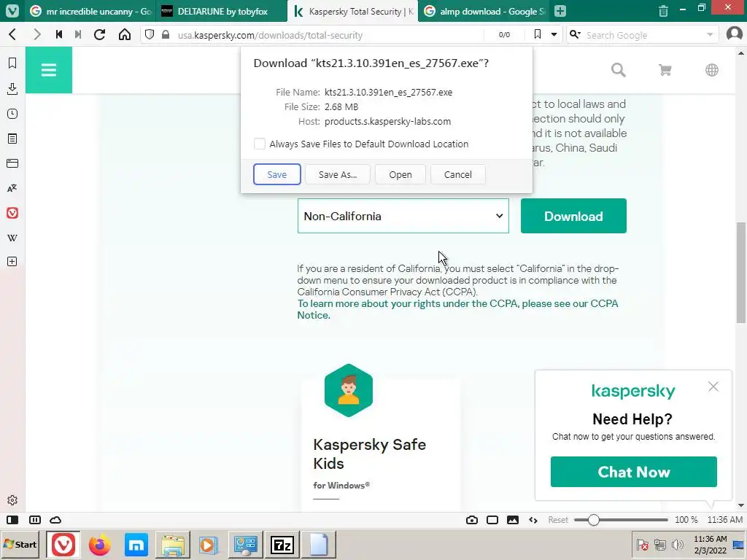Open the user profile avatar
The height and width of the screenshot is (560, 747).
coord(734,34)
